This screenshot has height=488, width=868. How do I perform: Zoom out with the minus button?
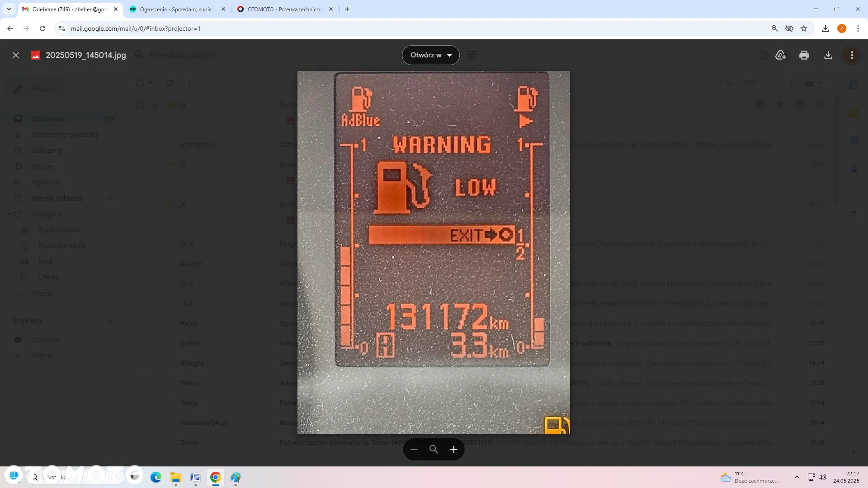pos(414,449)
